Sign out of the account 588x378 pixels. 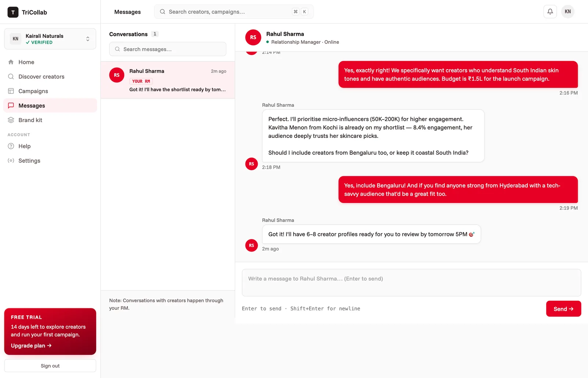pos(50,366)
